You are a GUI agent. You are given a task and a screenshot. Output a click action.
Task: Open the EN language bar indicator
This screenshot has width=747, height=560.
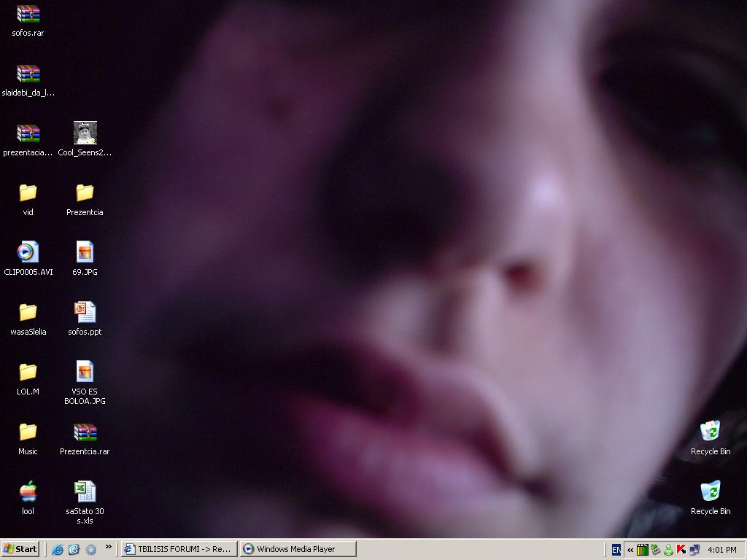[x=616, y=550]
